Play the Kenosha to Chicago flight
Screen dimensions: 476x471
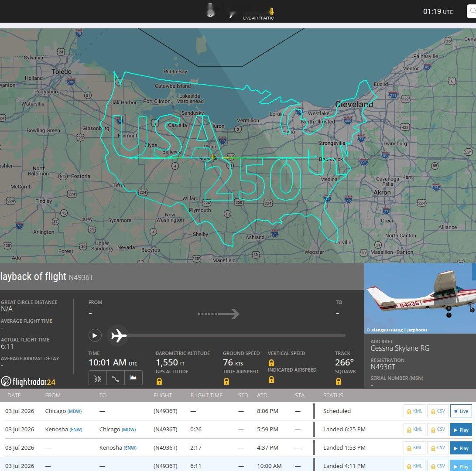(x=461, y=430)
